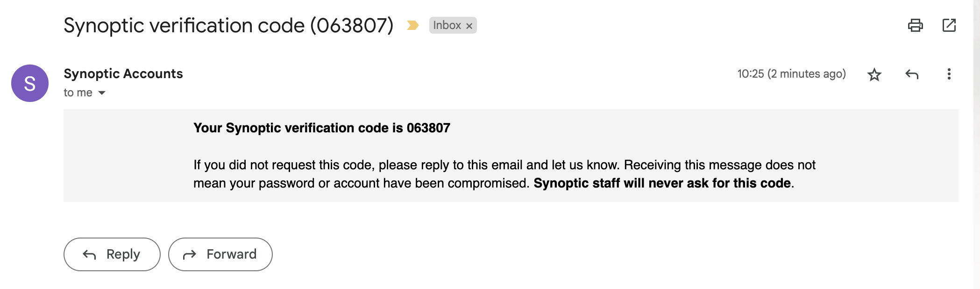This screenshot has height=289, width=980.
Task: Click the reply arrow icon beside the star
Action: [x=911, y=74]
